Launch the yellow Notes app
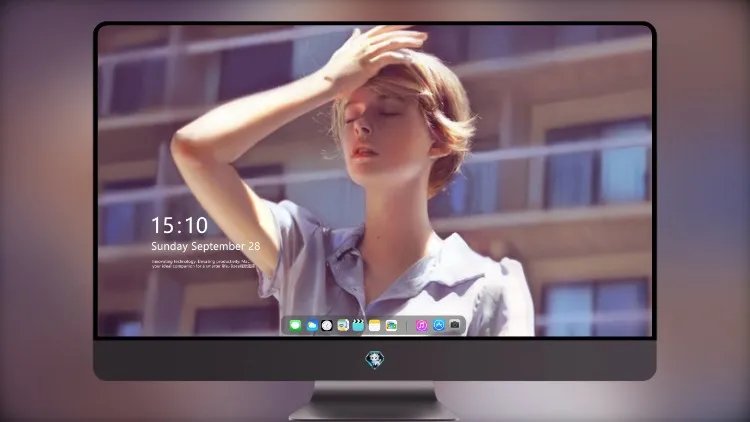This screenshot has width=750, height=422. pos(375,326)
